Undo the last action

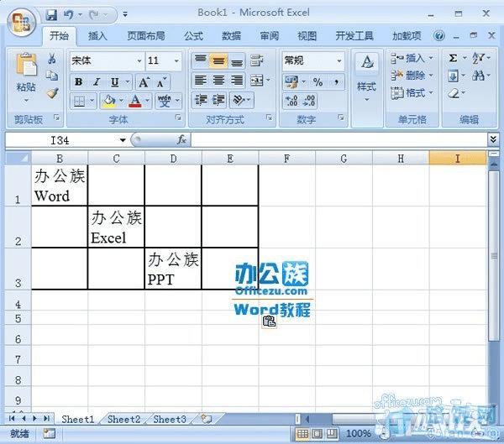click(69, 15)
